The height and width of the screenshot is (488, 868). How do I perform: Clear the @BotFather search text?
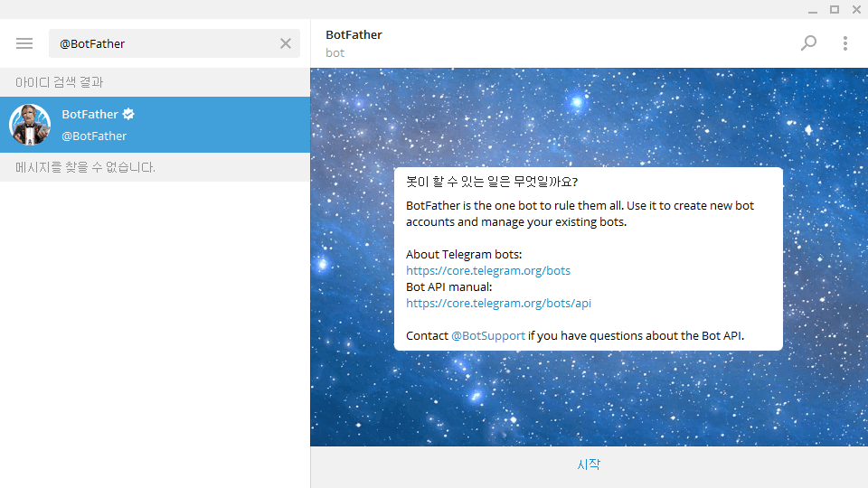[x=286, y=43]
